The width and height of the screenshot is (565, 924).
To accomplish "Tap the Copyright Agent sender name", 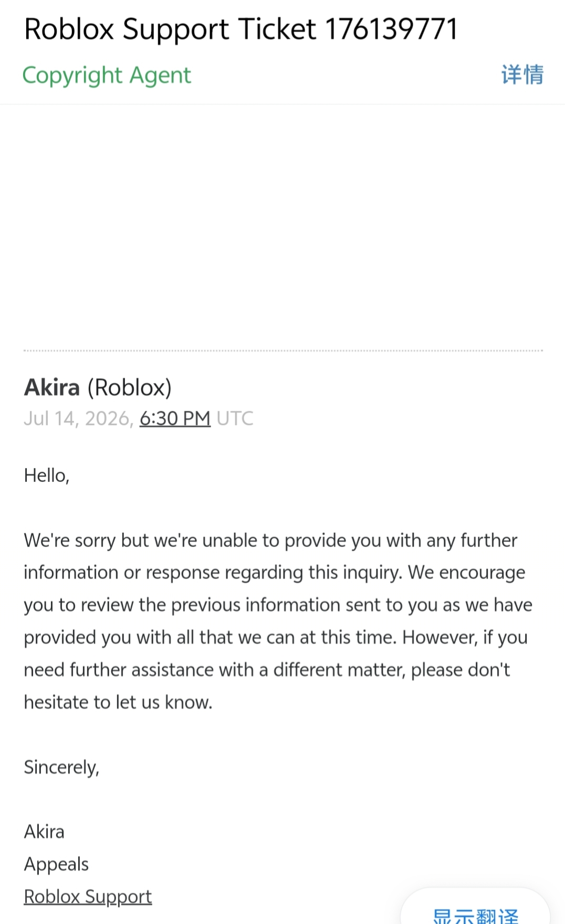I will pos(107,75).
